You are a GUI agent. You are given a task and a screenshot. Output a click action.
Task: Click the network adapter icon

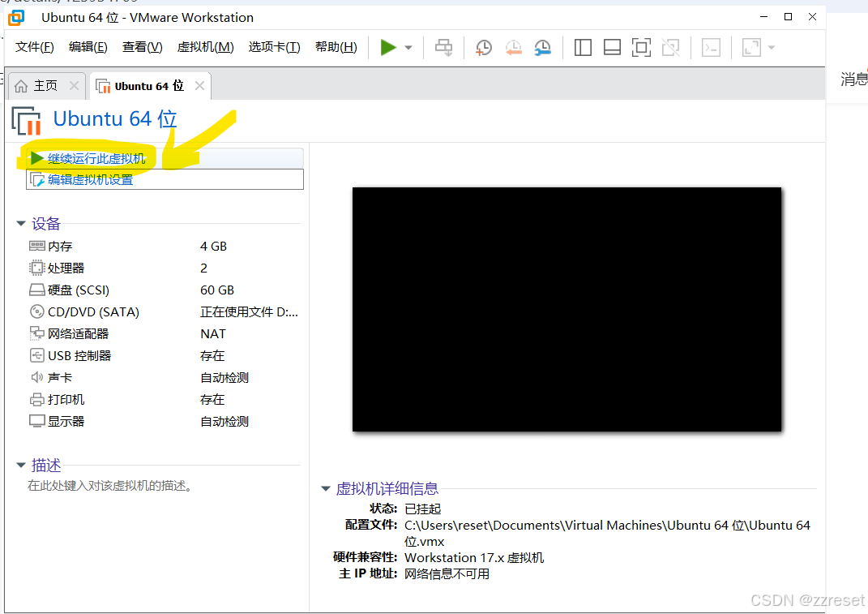tap(36, 333)
